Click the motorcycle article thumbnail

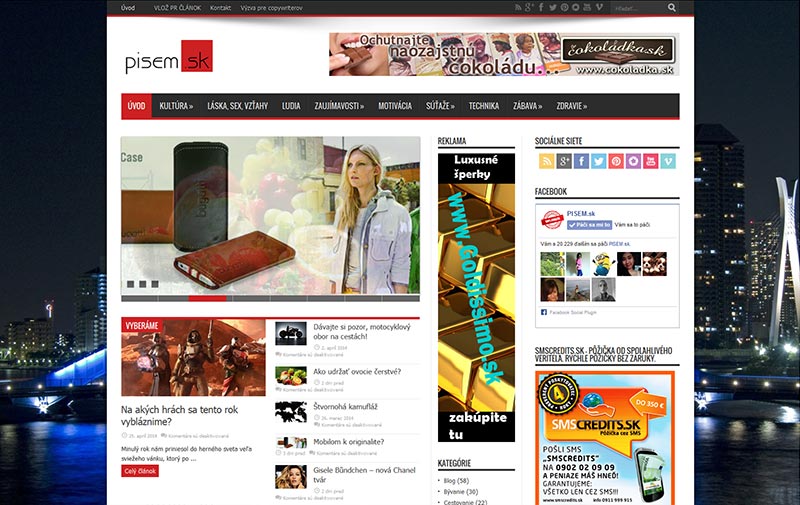tap(291, 334)
